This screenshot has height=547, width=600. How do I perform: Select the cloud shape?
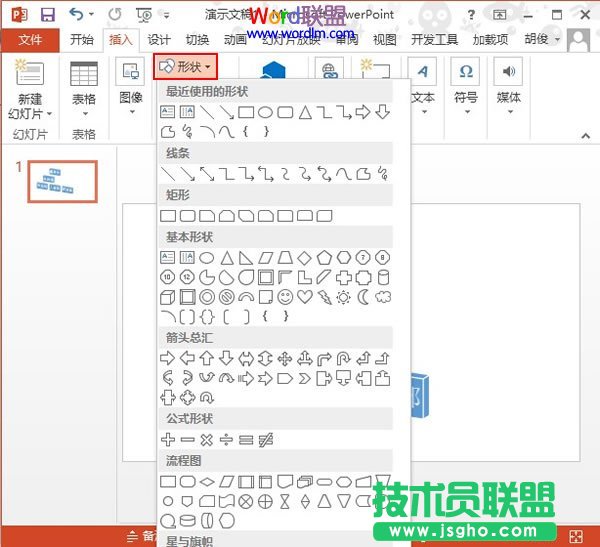(x=383, y=297)
